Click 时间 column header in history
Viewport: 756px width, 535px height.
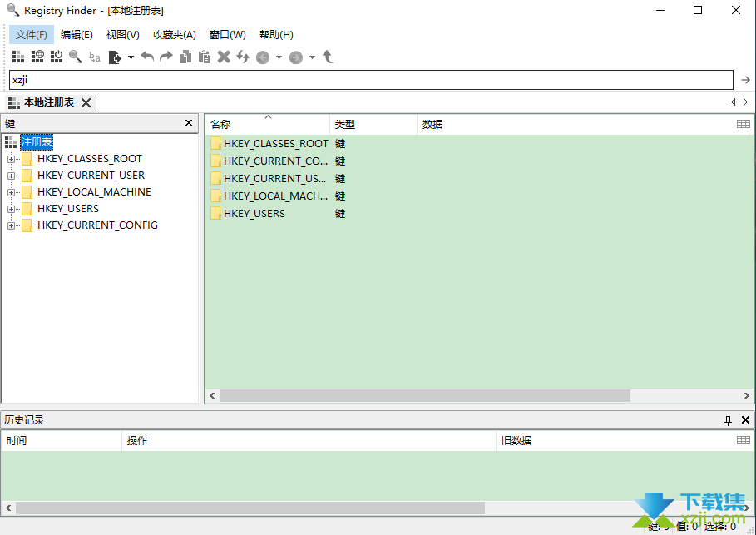click(62, 441)
